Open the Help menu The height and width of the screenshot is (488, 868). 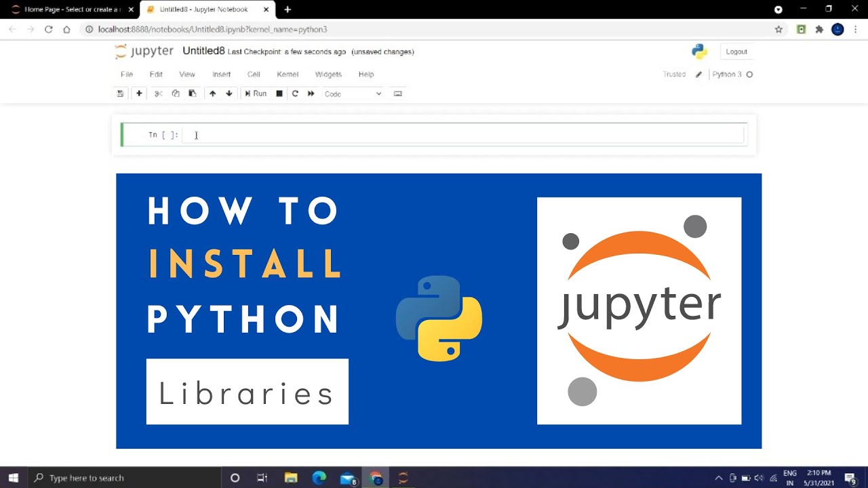[x=366, y=75]
